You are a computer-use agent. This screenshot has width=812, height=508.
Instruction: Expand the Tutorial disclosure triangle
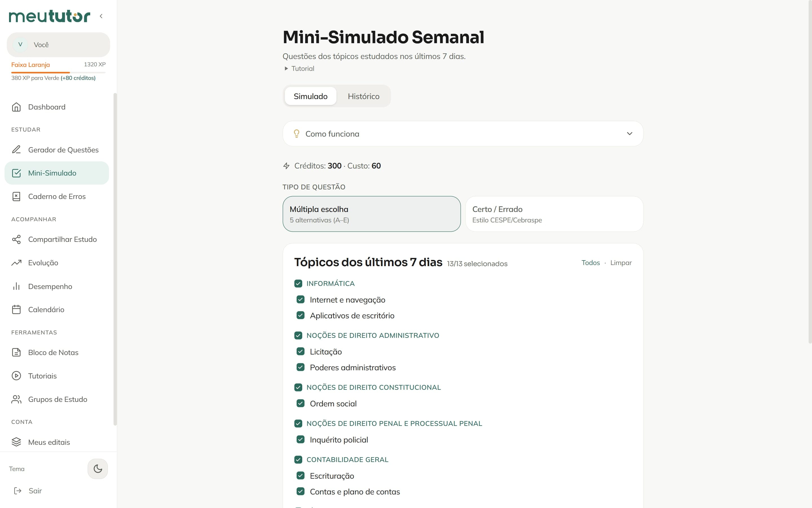click(286, 69)
